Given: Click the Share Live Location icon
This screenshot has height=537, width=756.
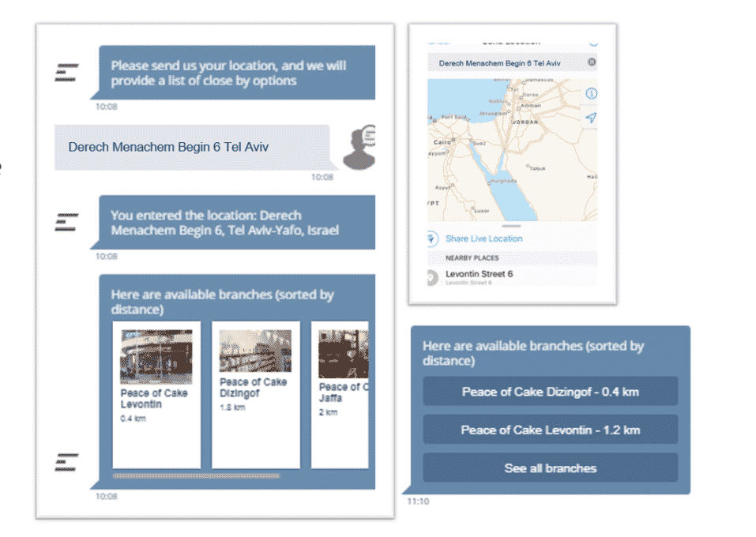Looking at the screenshot, I should tap(432, 238).
